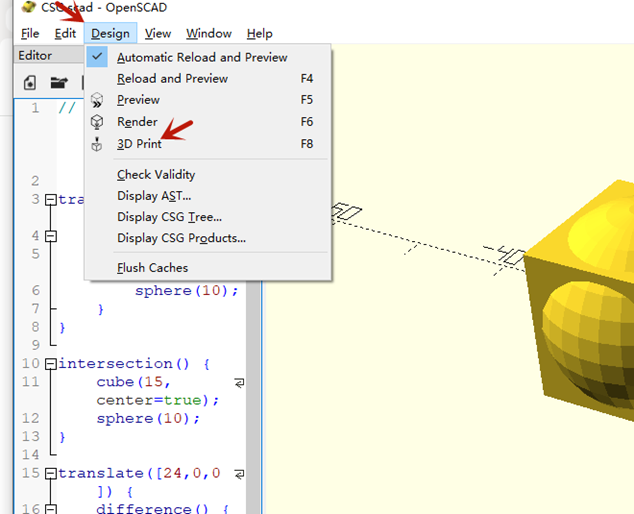634x514 pixels.
Task: Click the Open file folder icon
Action: pyautogui.click(x=59, y=82)
